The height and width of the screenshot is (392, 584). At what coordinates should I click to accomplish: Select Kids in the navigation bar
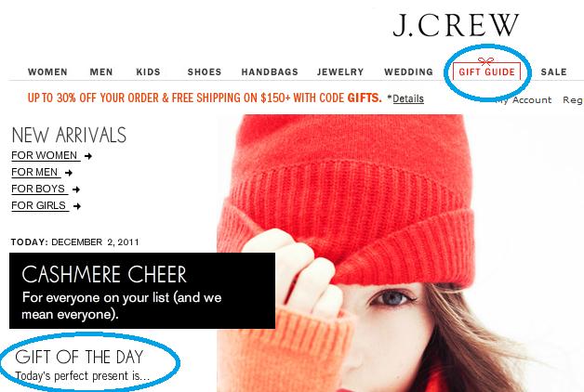(148, 72)
